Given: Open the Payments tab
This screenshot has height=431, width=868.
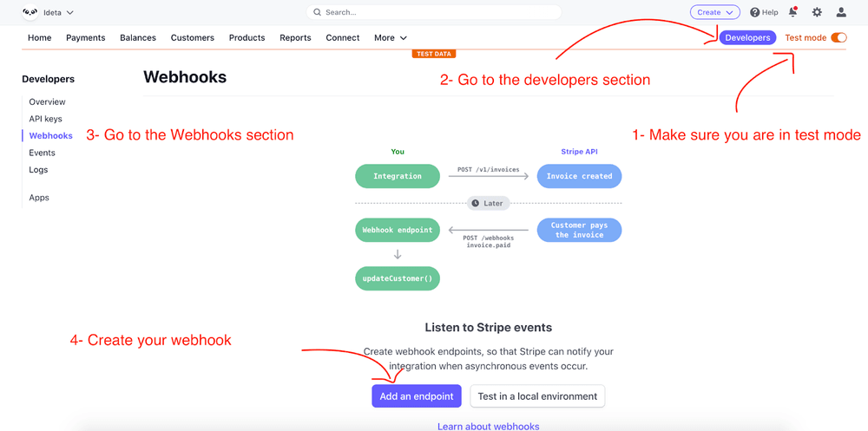Looking at the screenshot, I should [x=86, y=37].
